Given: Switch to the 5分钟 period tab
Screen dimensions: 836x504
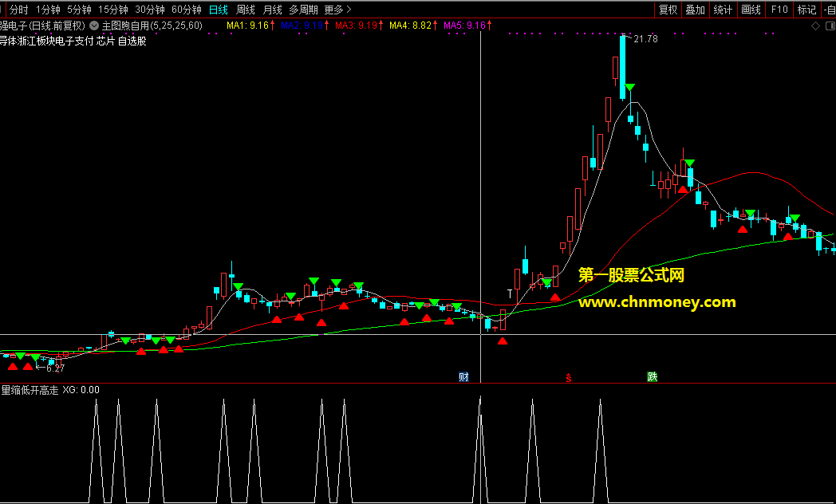Looking at the screenshot, I should [x=79, y=10].
